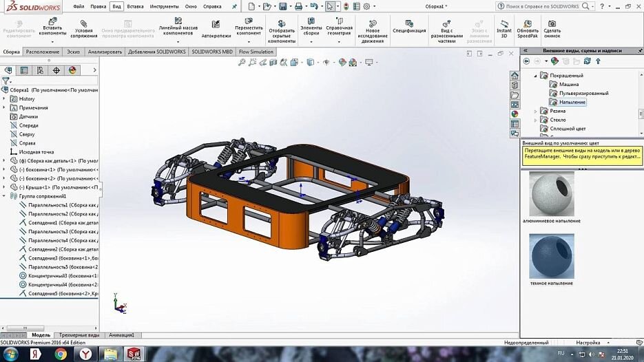The height and width of the screenshot is (362, 644).
Task: Open the Инструменты menu
Action: pos(165,7)
